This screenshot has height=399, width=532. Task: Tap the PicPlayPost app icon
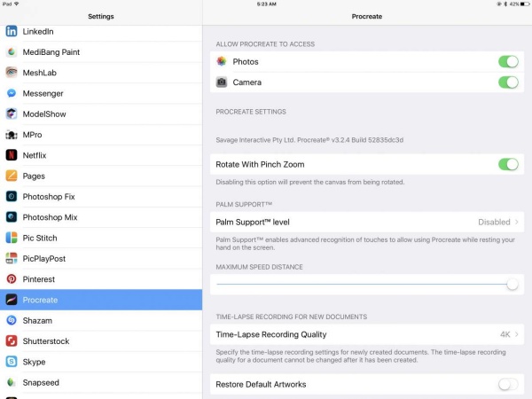(12, 259)
